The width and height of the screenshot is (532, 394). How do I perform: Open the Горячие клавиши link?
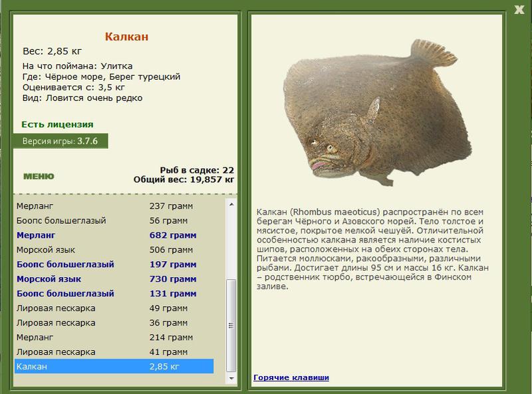[x=291, y=377]
